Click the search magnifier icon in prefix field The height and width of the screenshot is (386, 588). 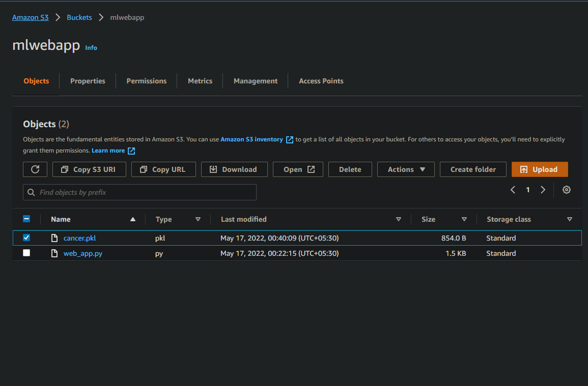coord(31,192)
